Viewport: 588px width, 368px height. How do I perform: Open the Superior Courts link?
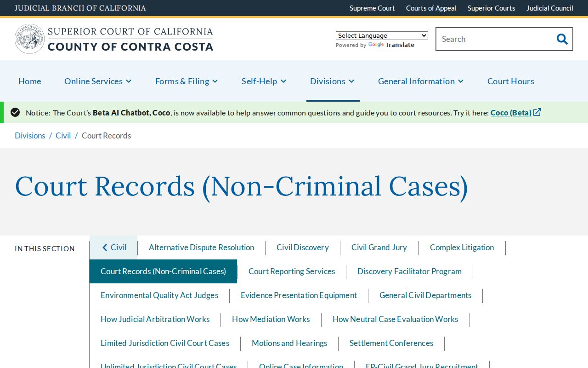coord(492,8)
